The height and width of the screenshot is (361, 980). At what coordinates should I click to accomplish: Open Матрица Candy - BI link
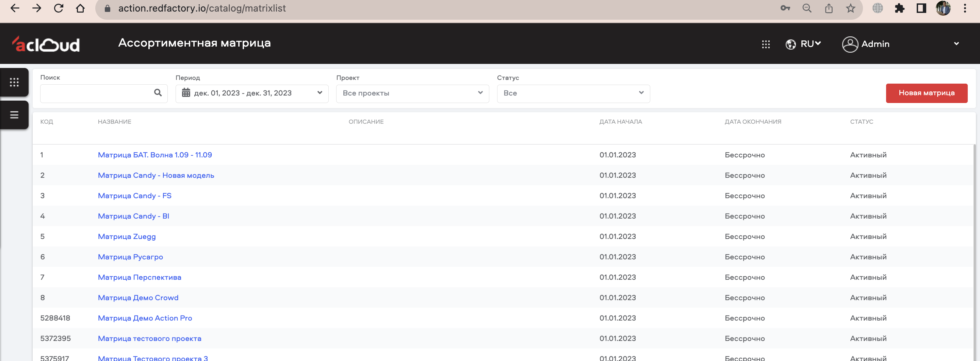coord(133,216)
